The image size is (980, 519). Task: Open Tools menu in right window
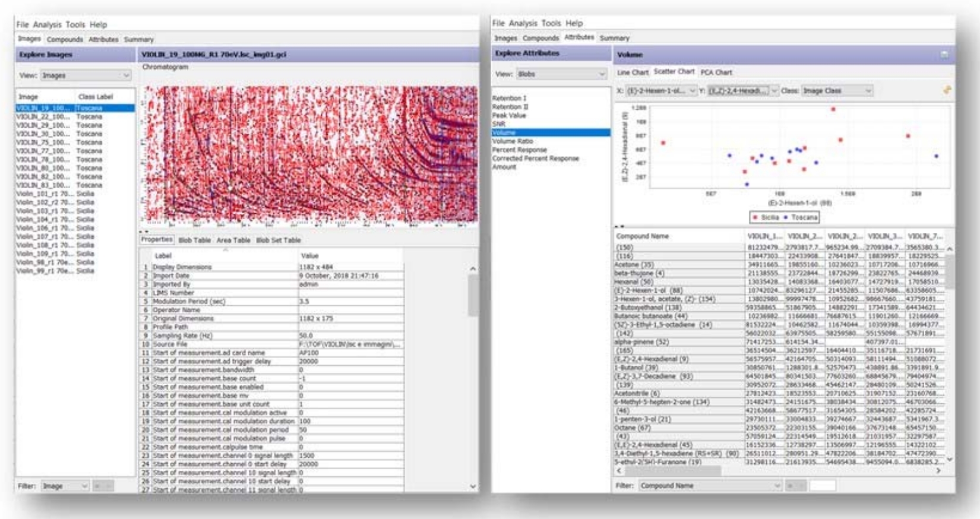click(551, 23)
